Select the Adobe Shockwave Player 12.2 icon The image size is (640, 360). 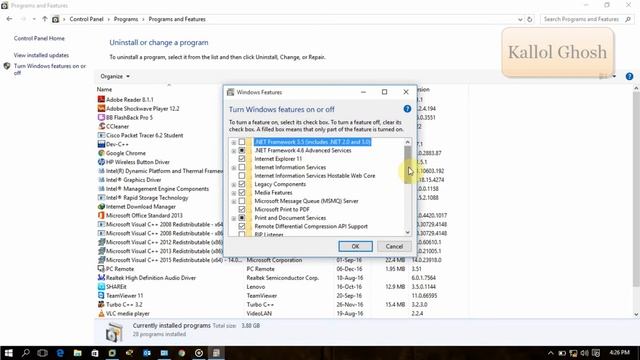click(101, 108)
